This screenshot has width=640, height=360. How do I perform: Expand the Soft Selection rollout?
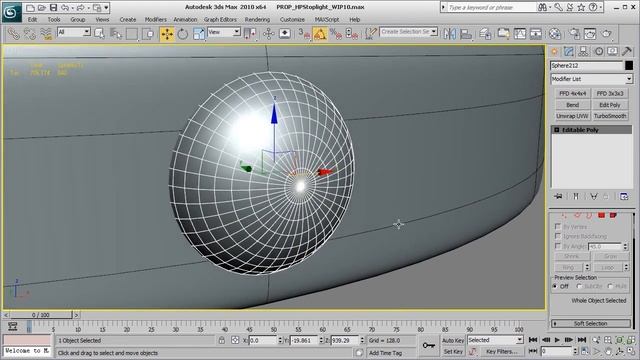click(x=591, y=323)
